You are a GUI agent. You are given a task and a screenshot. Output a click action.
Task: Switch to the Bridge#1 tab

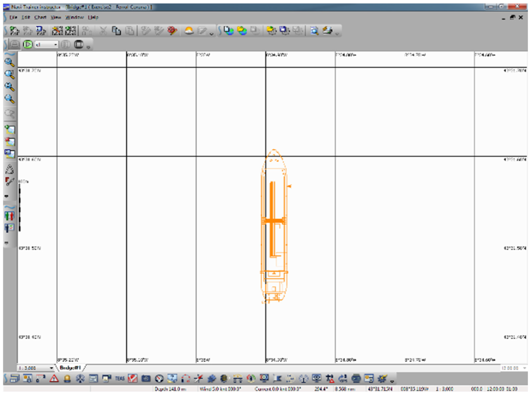[x=70, y=368]
